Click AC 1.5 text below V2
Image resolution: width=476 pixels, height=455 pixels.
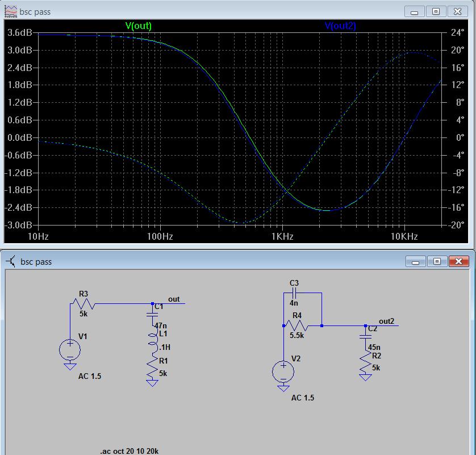pos(303,398)
